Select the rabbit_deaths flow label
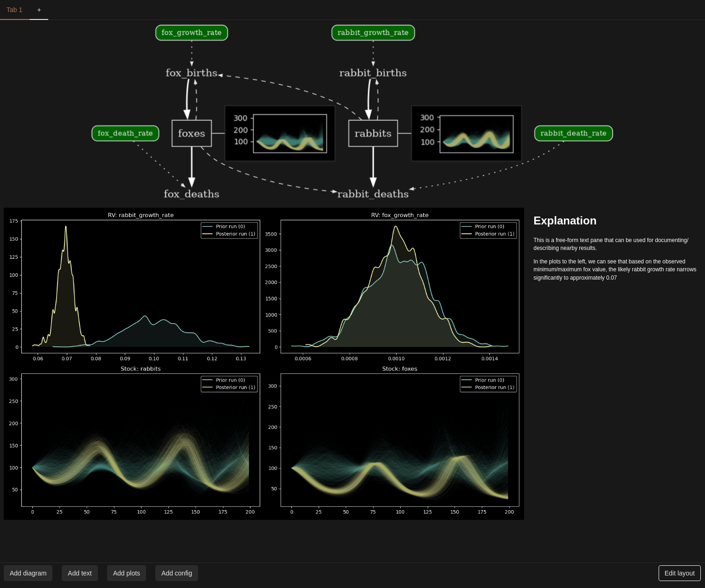The image size is (705, 588). pyautogui.click(x=373, y=194)
